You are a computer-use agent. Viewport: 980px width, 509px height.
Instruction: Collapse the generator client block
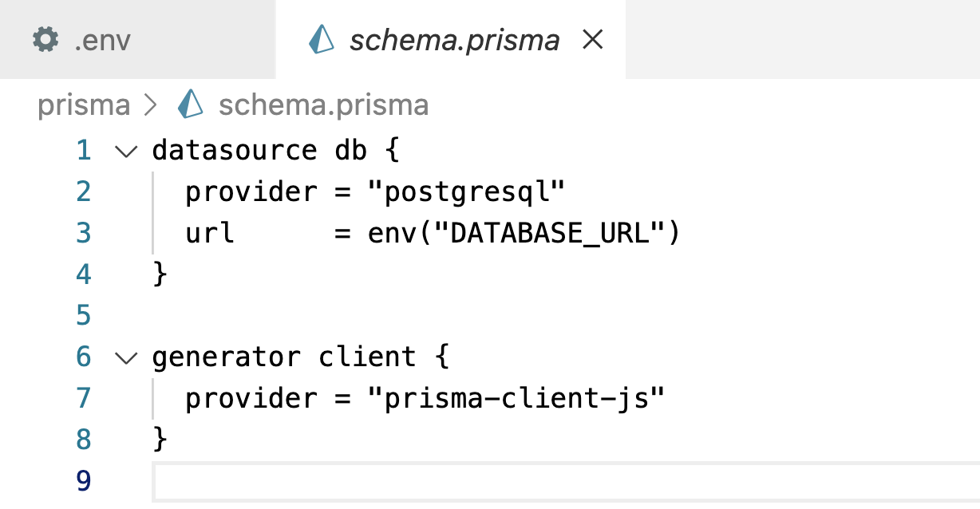(125, 357)
